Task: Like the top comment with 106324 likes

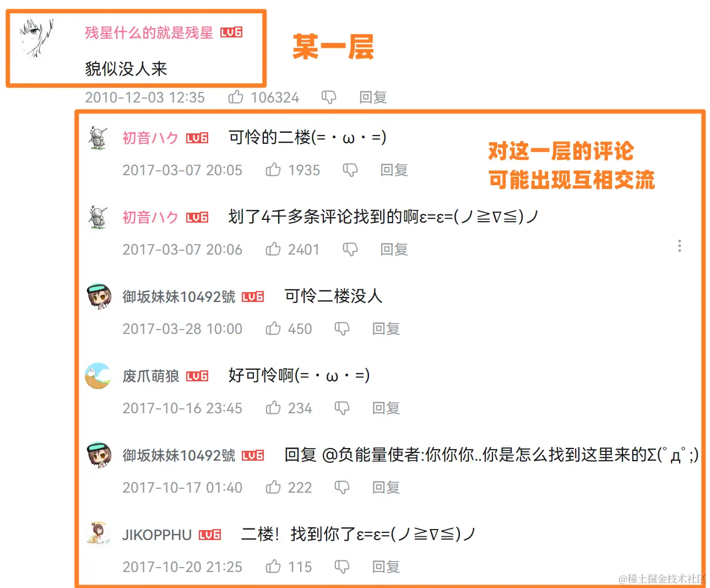Action: click(x=236, y=97)
